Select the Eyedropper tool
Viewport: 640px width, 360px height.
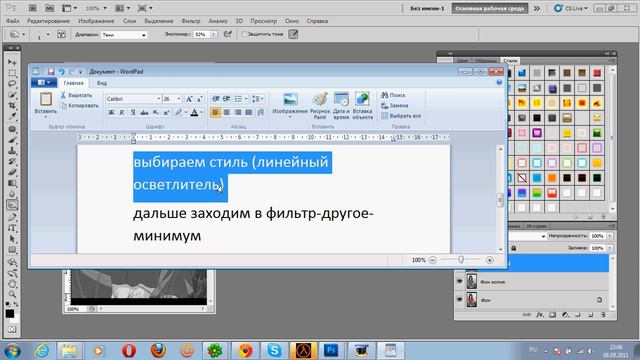pos(12,116)
